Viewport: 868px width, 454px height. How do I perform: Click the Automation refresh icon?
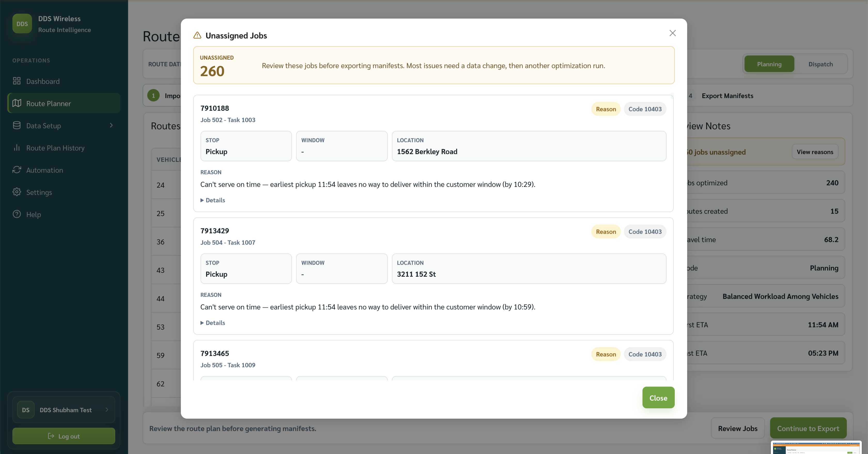pyautogui.click(x=17, y=170)
